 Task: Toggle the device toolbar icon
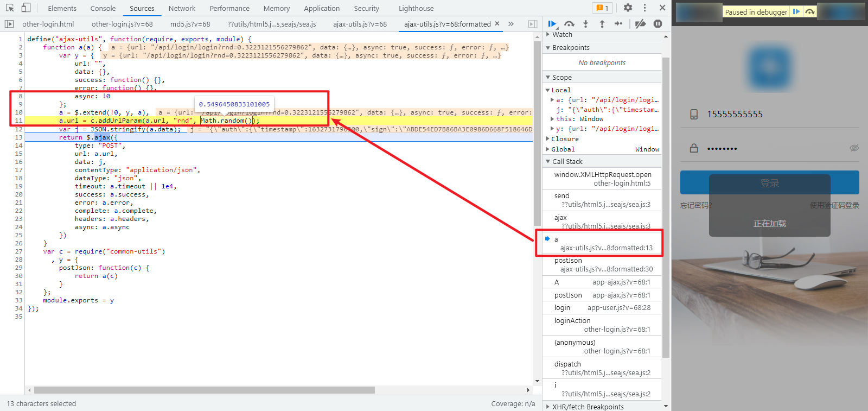26,8
